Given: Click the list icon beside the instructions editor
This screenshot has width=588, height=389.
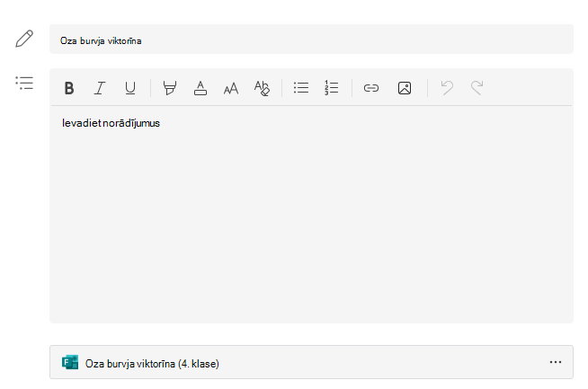Looking at the screenshot, I should [24, 83].
